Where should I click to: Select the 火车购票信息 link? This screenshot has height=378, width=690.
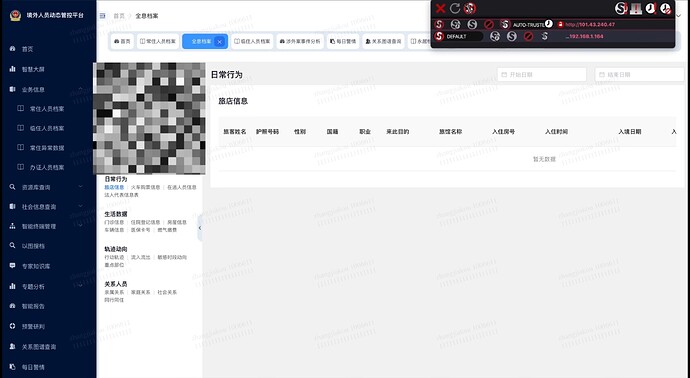coord(146,187)
